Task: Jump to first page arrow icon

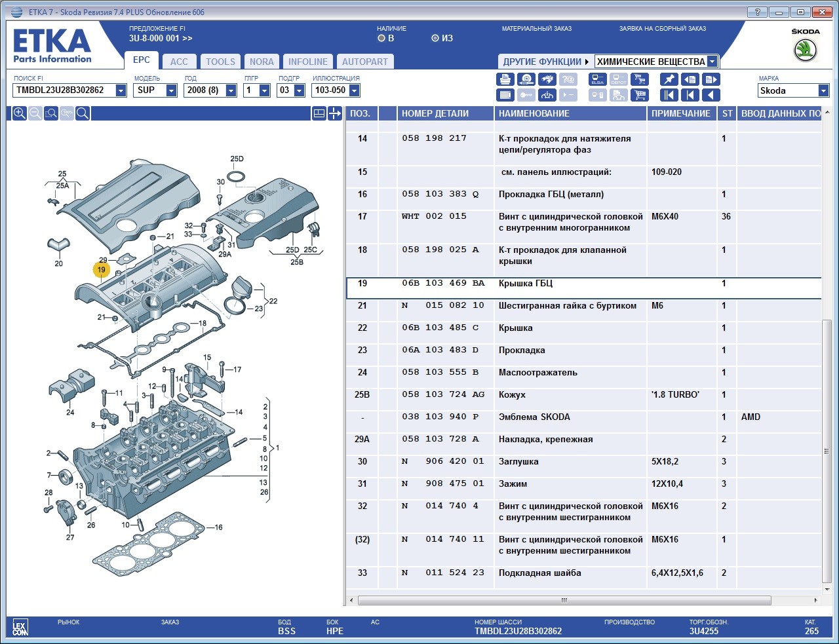Action: [669, 95]
